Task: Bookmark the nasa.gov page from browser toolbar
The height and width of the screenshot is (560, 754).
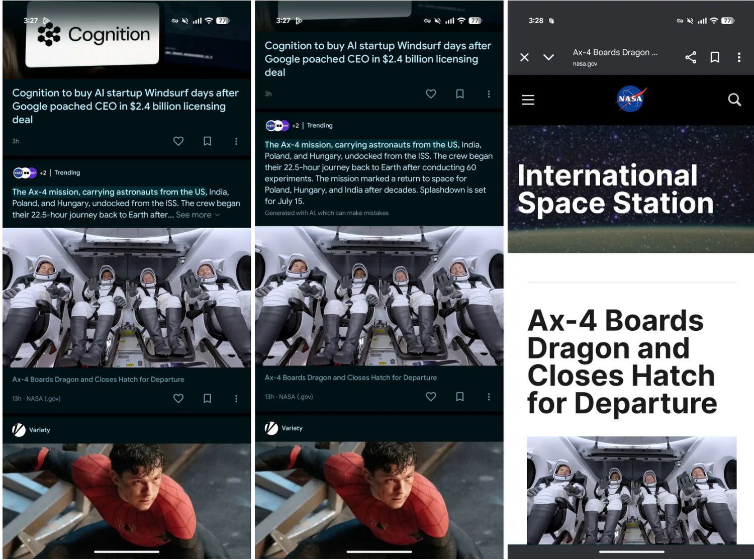Action: pos(714,57)
